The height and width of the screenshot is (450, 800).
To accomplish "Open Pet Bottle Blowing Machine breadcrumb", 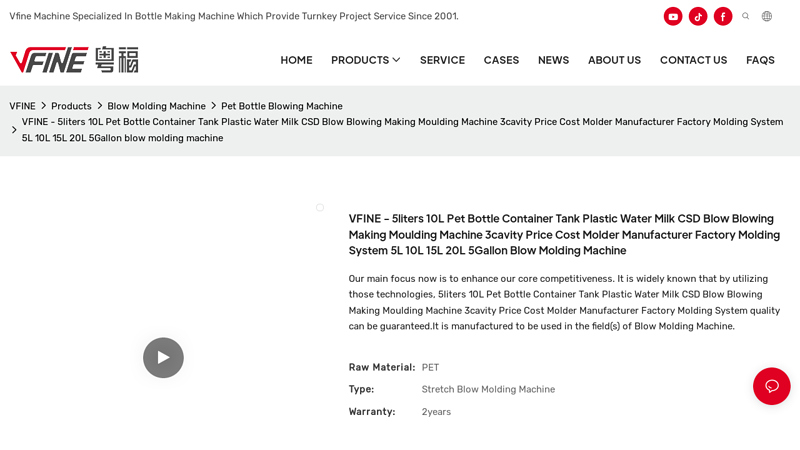I will point(282,106).
